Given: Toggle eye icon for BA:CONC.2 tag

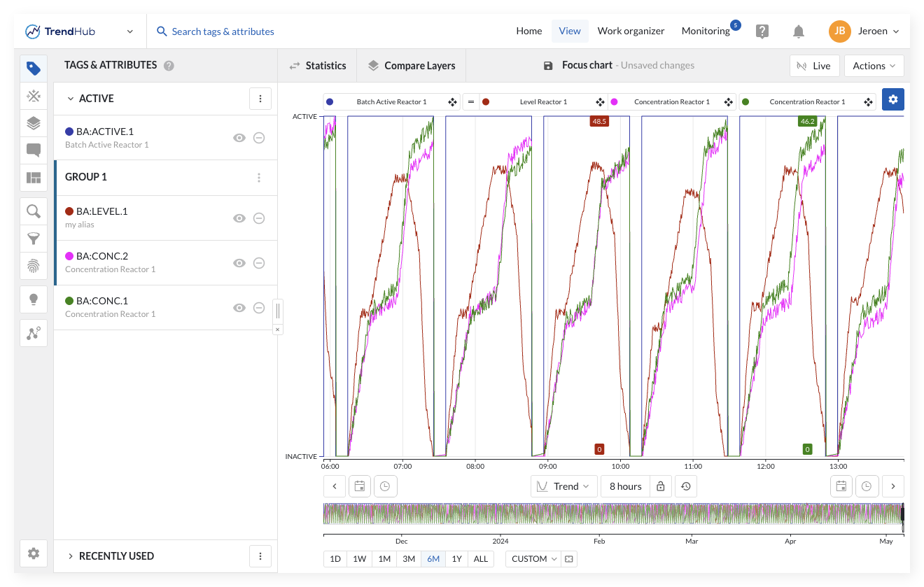Looking at the screenshot, I should [239, 263].
